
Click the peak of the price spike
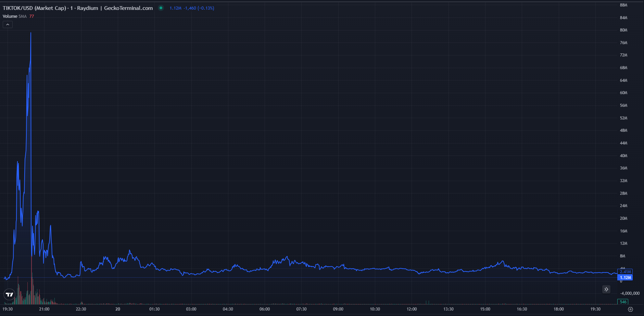click(x=31, y=33)
